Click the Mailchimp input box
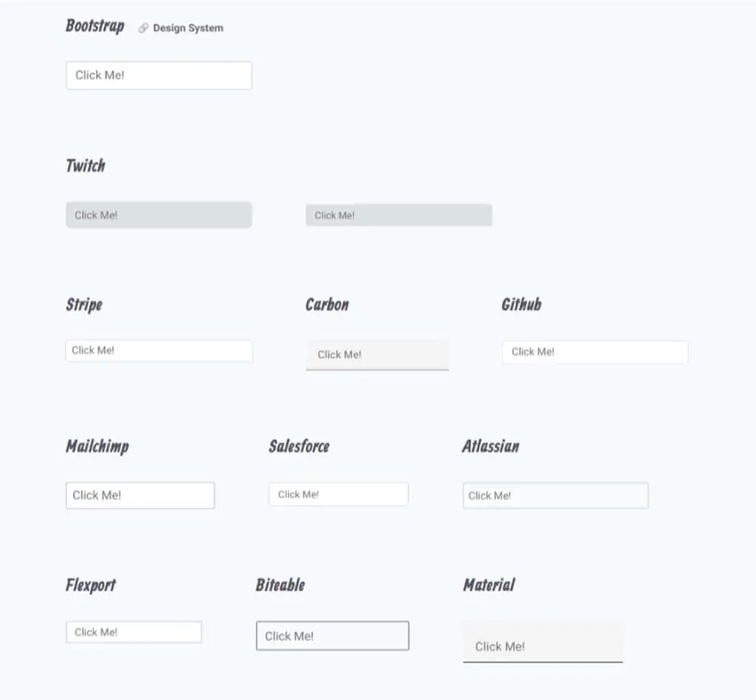Viewport: 756px width, 700px height. tap(140, 495)
